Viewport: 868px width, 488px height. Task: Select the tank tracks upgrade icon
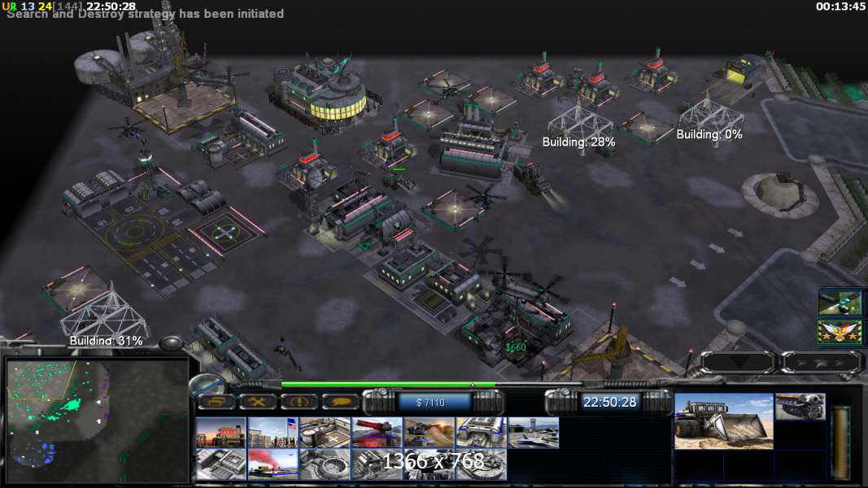pyautogui.click(x=800, y=407)
